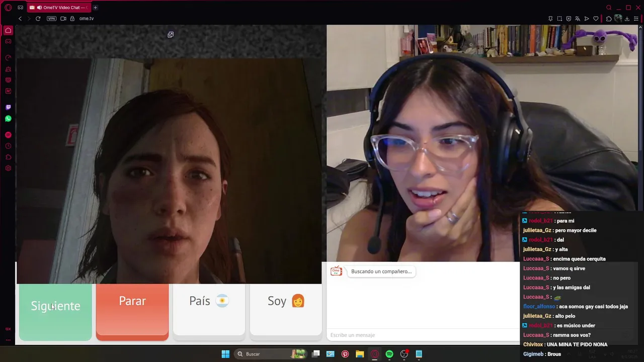Open the downloads icon in toolbar
644x362 pixels.
627,19
